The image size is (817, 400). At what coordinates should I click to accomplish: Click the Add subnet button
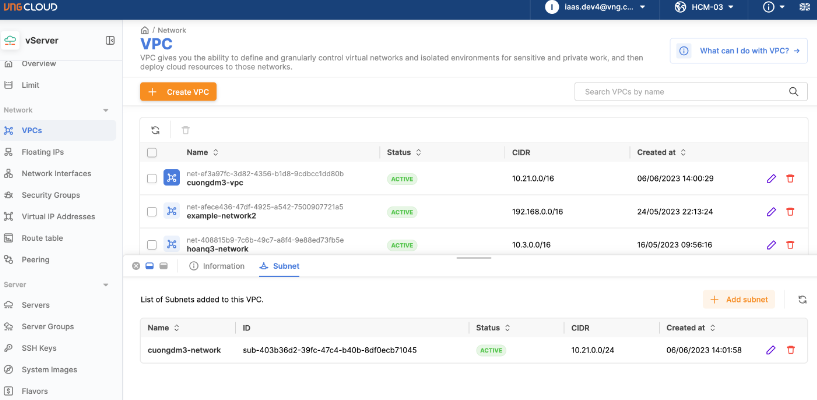(x=738, y=299)
